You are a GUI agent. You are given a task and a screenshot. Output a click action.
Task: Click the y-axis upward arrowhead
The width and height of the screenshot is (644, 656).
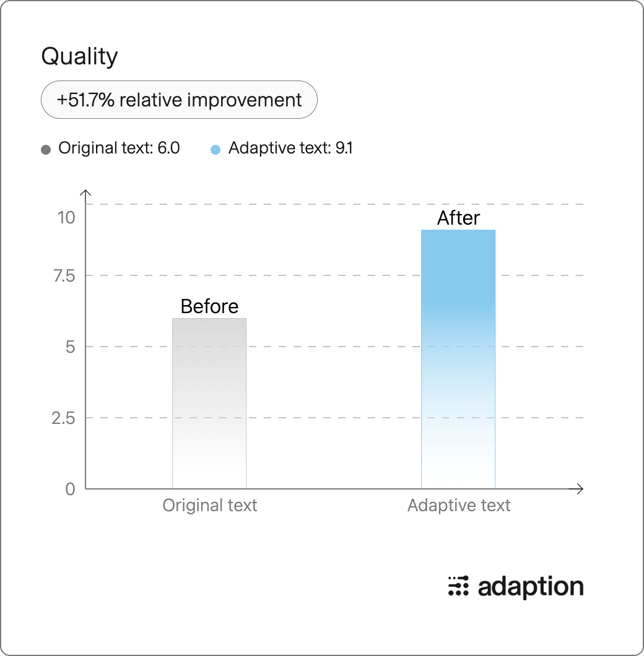[x=85, y=193]
